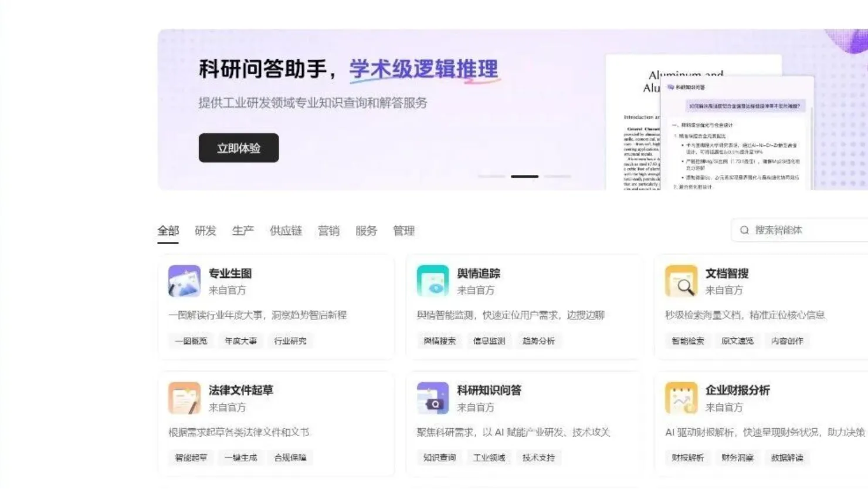Click the 年度大事 tag

(240, 340)
